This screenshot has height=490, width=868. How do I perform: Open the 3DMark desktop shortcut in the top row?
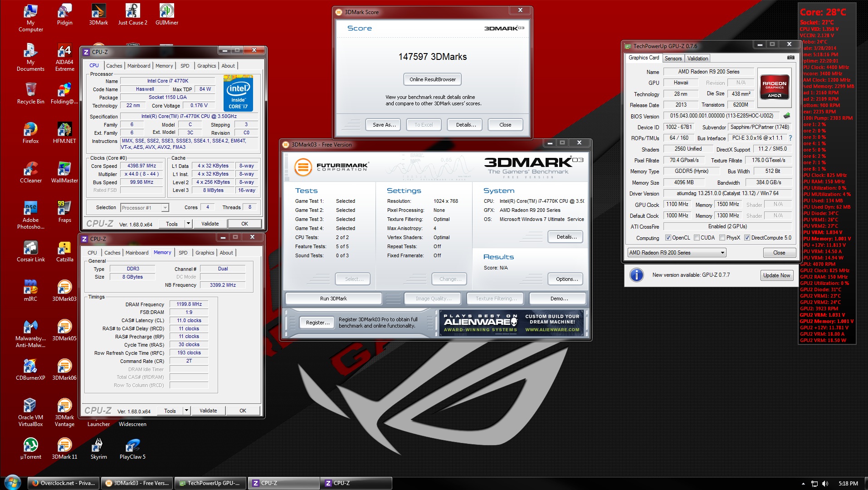coord(98,15)
